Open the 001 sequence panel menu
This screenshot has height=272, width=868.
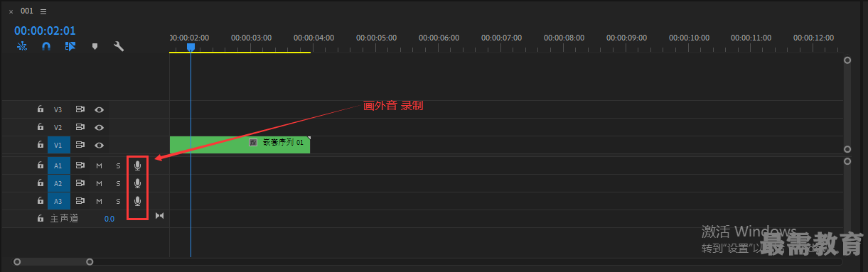pos(43,11)
